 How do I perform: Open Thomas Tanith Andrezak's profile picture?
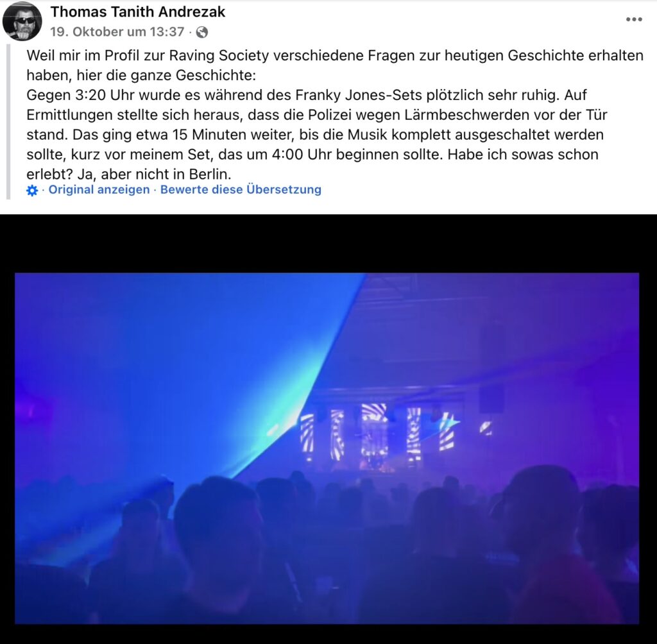tap(22, 21)
